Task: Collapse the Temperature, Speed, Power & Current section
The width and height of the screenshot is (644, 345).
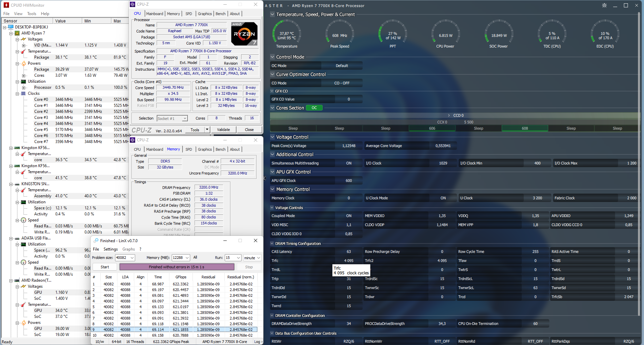Action: pos(272,14)
